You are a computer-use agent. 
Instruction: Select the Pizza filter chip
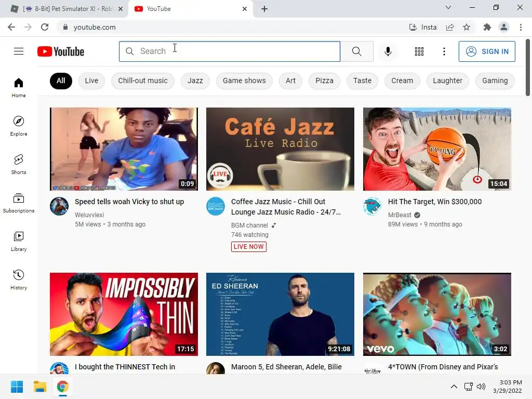pos(324,81)
